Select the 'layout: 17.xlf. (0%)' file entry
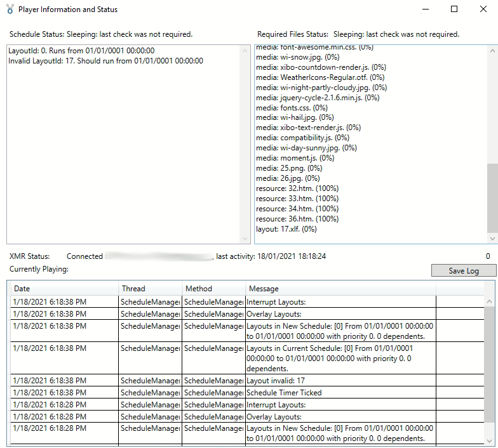Image resolution: width=498 pixels, height=448 pixels. coord(286,229)
